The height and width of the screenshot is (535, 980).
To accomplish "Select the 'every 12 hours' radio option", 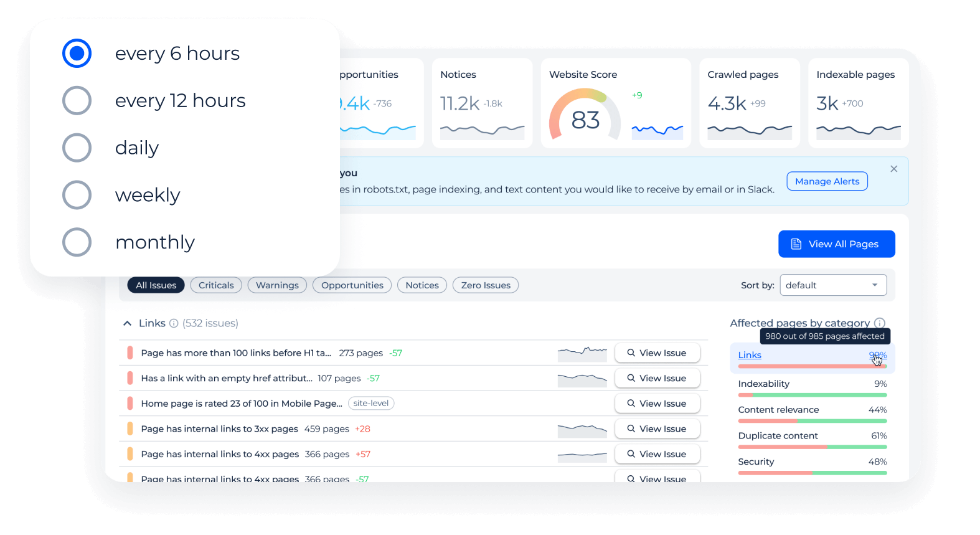I will coord(77,100).
